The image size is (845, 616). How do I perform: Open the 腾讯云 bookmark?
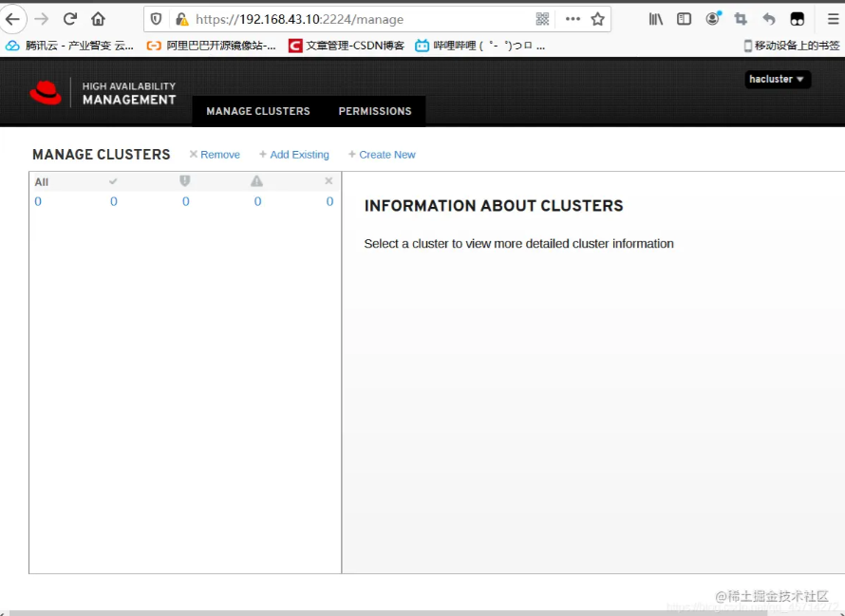point(69,46)
